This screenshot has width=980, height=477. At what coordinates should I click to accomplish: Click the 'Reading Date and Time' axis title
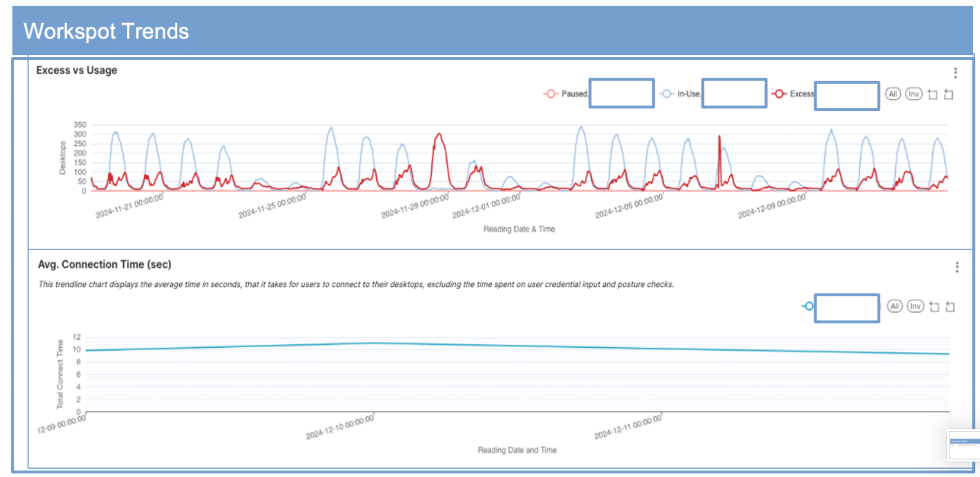[517, 450]
